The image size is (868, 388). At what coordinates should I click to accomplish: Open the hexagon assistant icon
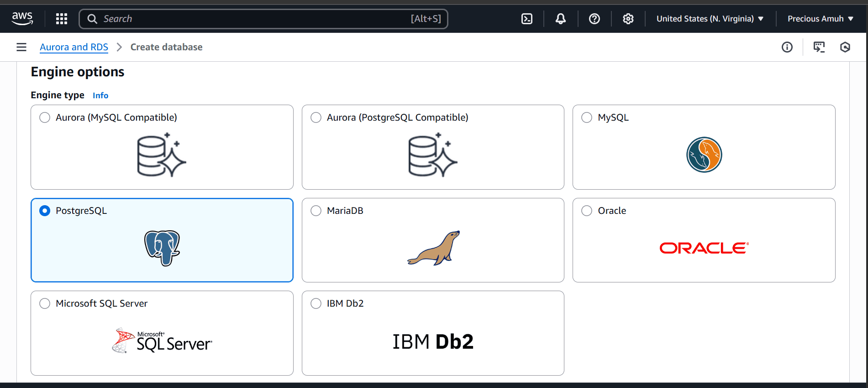pos(845,47)
